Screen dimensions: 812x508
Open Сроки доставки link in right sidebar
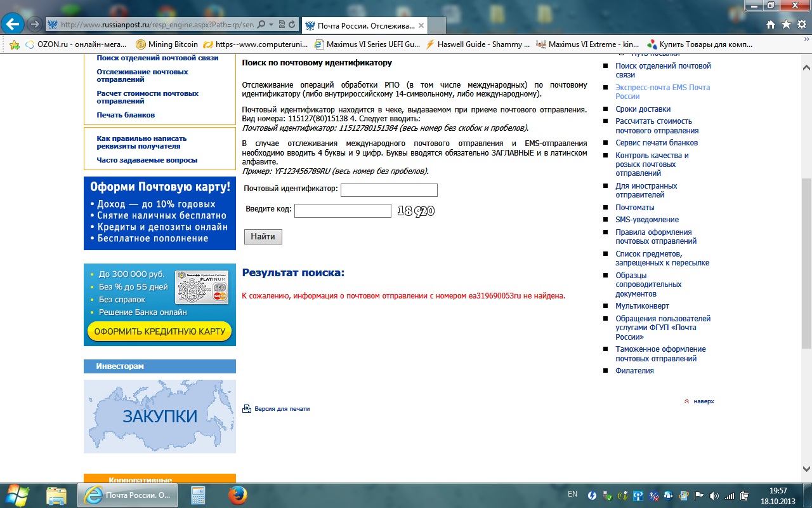point(643,109)
